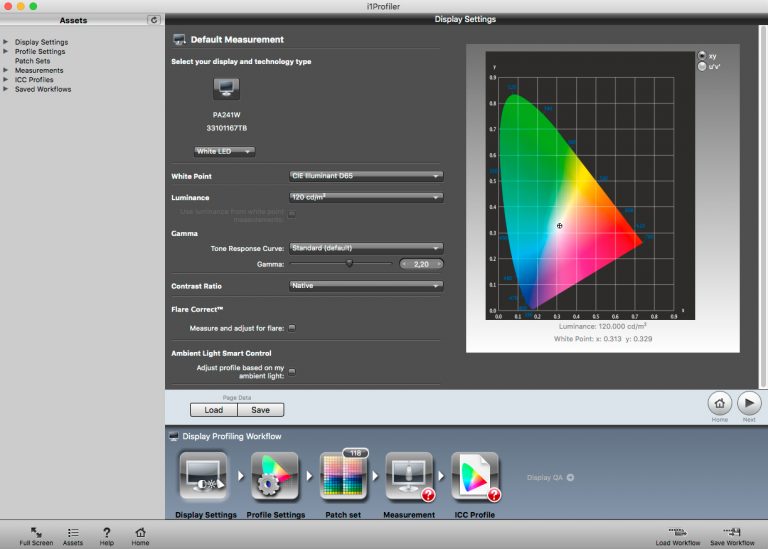Open the White Point dropdown
The height and width of the screenshot is (549, 768).
(366, 176)
